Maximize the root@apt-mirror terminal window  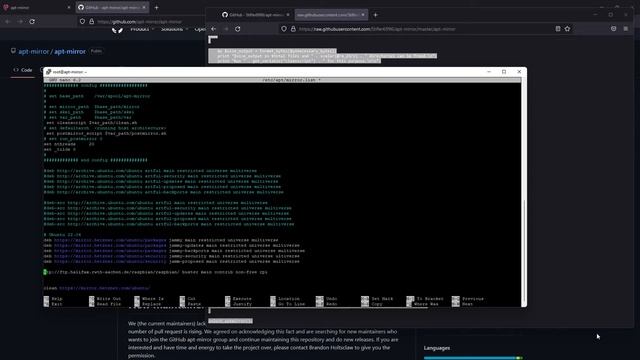(x=504, y=72)
